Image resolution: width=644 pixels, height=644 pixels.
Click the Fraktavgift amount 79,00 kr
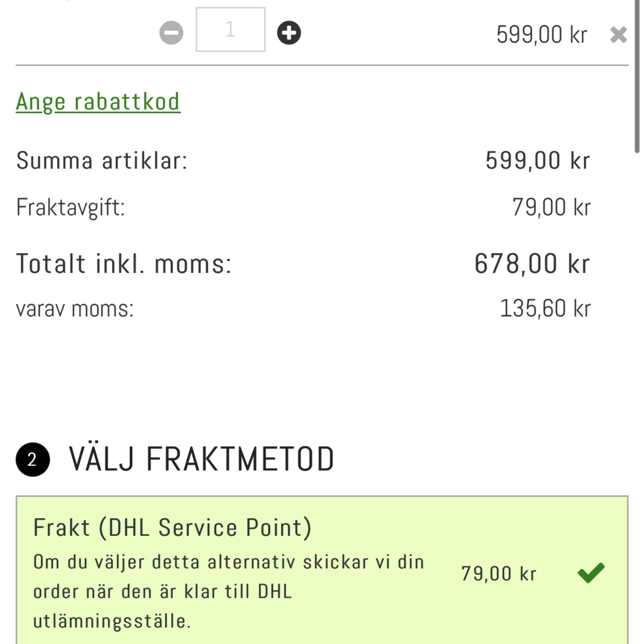[552, 207]
